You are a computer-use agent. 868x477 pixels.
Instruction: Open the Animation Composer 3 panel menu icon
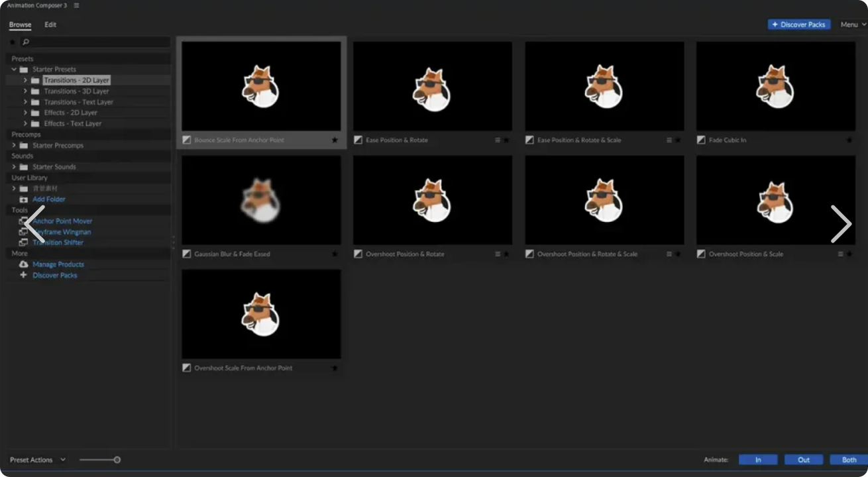pyautogui.click(x=76, y=5)
